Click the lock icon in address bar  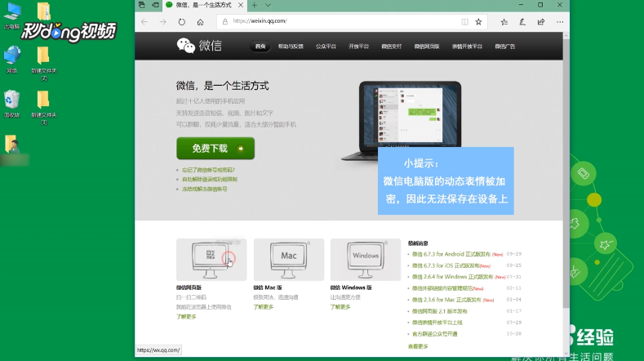225,21
